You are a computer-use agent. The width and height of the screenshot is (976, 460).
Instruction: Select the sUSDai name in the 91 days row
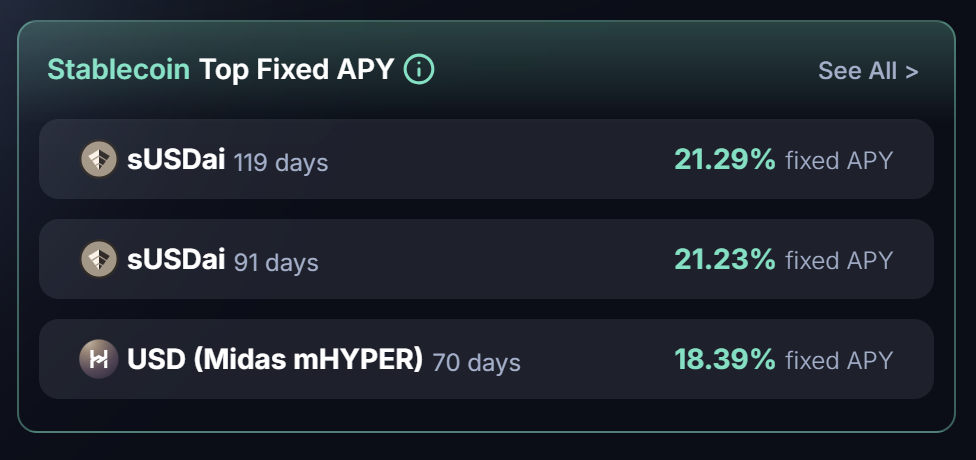point(176,259)
